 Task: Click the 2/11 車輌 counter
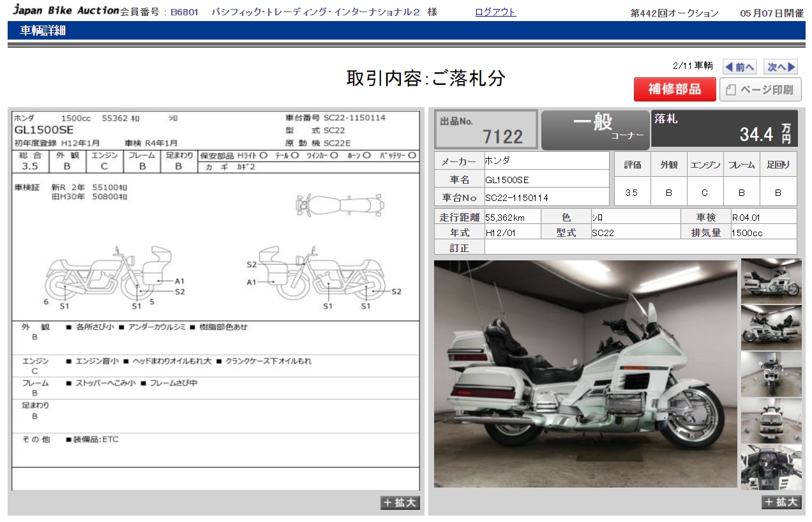pos(693,66)
